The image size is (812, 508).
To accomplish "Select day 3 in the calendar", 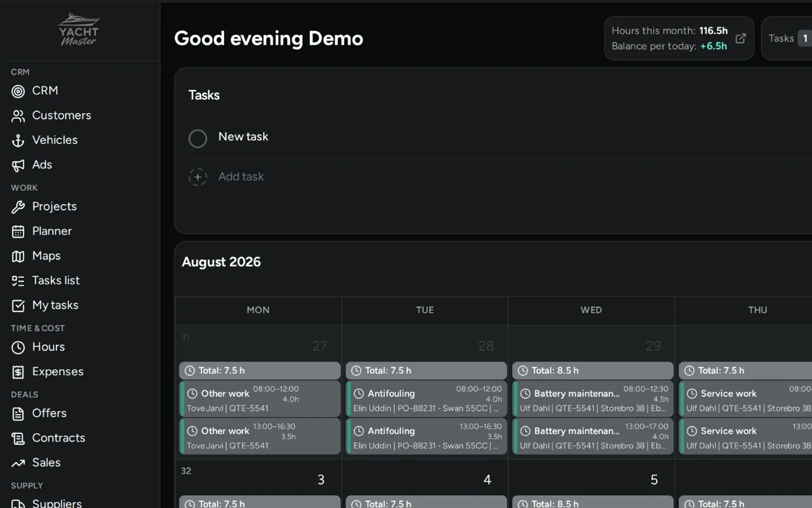I will point(321,480).
